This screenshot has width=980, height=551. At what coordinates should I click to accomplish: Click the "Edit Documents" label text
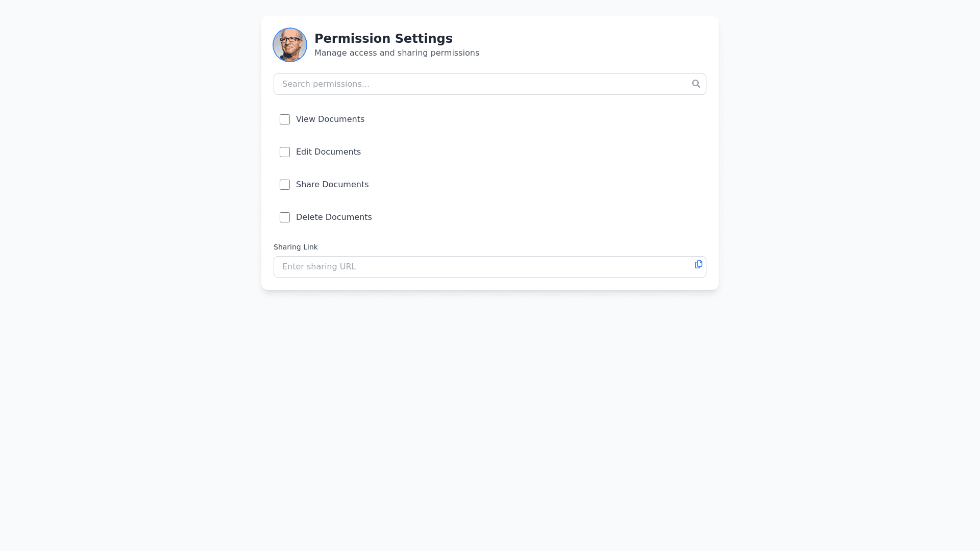tap(328, 152)
